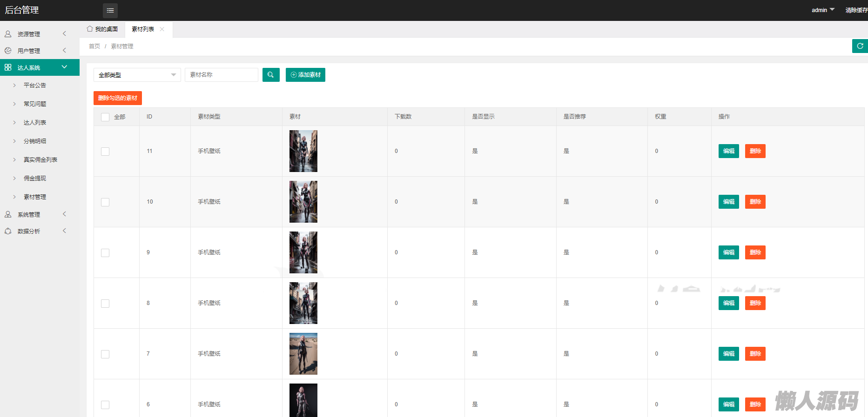This screenshot has width=868, height=417.
Task: Click the 添加素材 button
Action: tap(305, 75)
